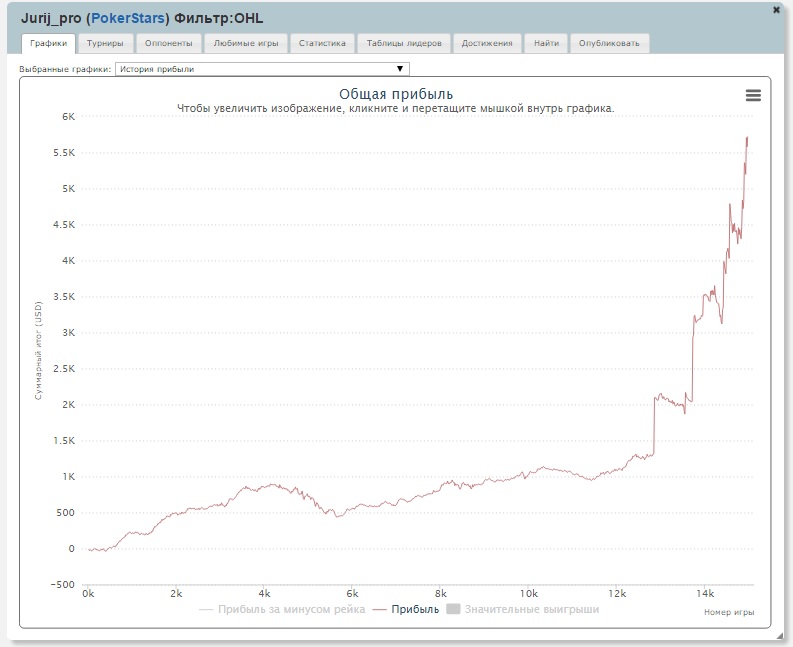Click the resize handle in bottom-right corner
The width and height of the screenshot is (793, 647).
[x=778, y=633]
